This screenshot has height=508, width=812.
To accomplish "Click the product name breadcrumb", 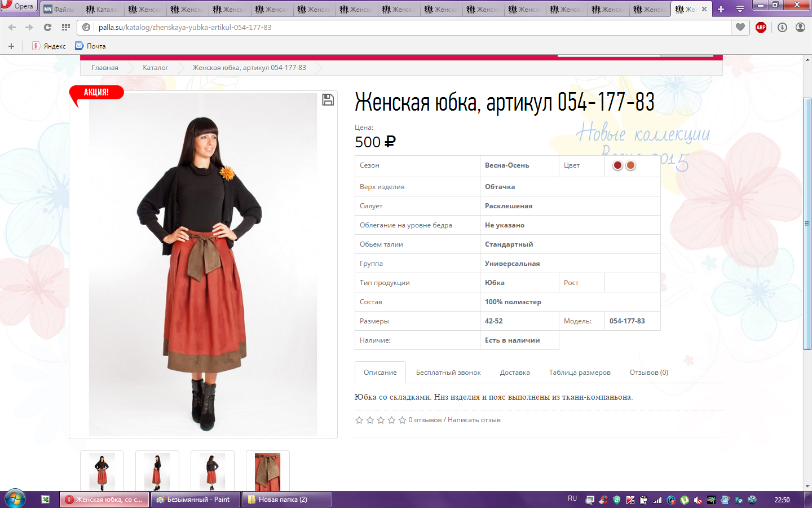I will pos(249,68).
